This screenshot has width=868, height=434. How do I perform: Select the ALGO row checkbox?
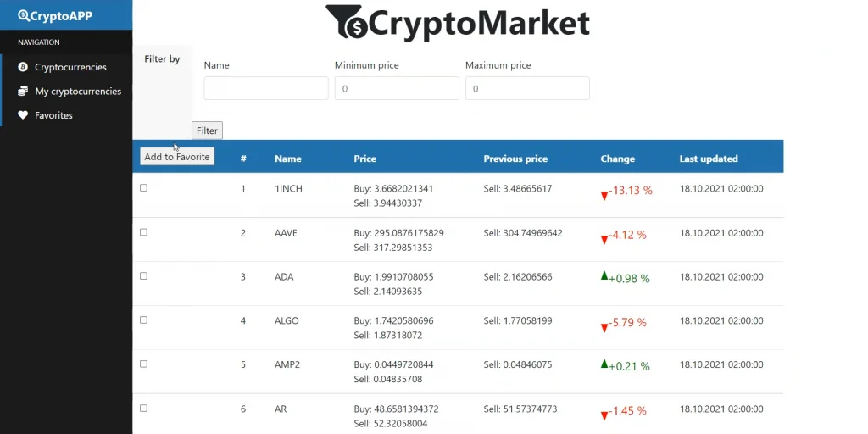[143, 320]
